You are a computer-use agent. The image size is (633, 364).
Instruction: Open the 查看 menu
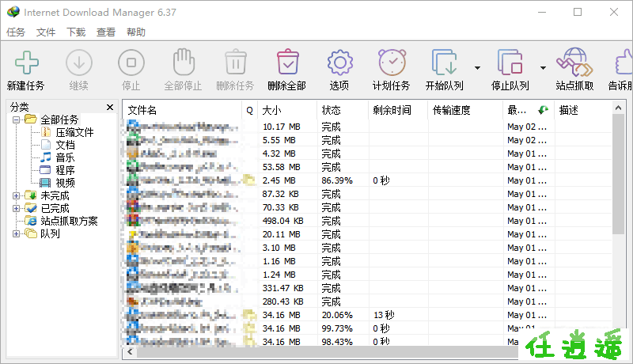[x=106, y=32]
